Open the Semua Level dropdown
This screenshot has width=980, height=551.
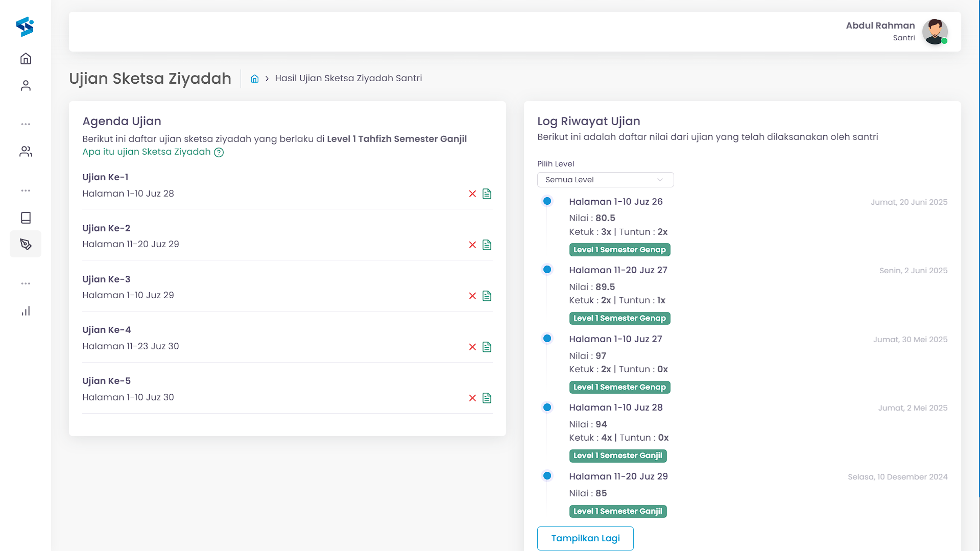coord(605,180)
